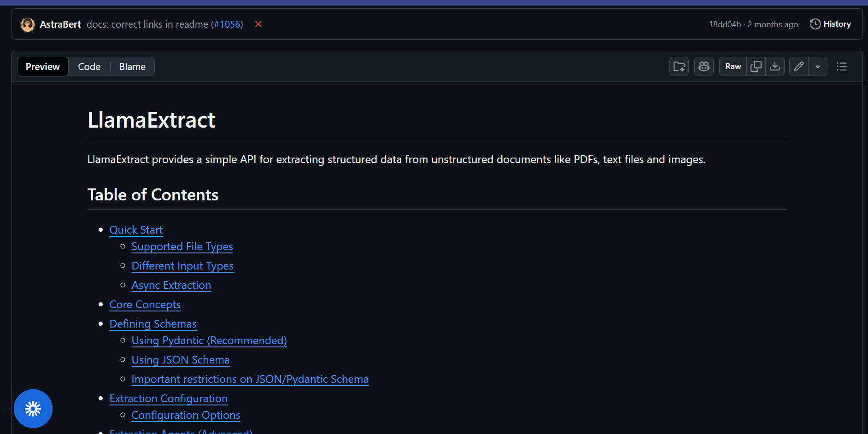Copy raw file contents icon
The image size is (868, 434).
(x=756, y=66)
